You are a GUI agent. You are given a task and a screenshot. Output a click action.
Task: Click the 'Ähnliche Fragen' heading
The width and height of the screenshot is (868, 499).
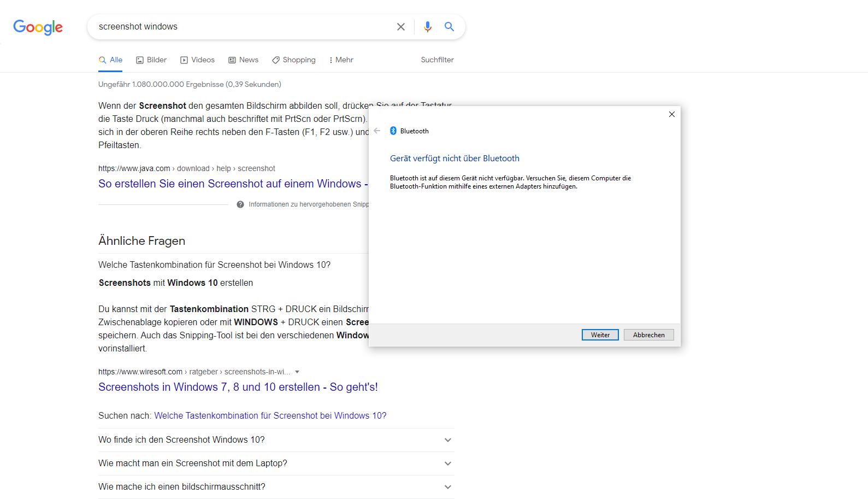click(141, 241)
